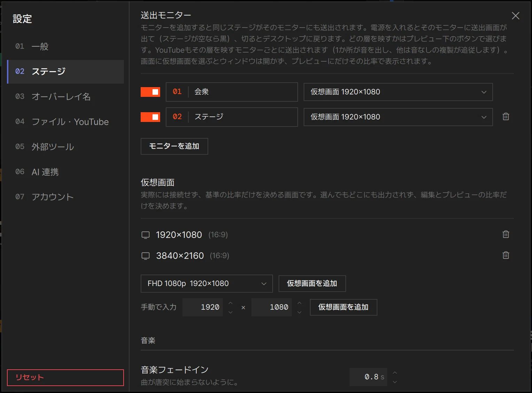Click the 送出モニター heading
Image resolution: width=532 pixels, height=393 pixels.
pos(166,15)
